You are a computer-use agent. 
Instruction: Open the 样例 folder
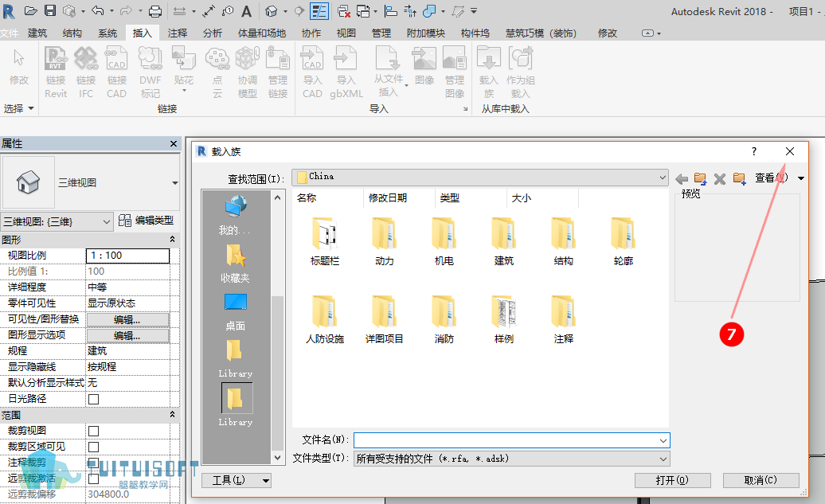tap(503, 319)
